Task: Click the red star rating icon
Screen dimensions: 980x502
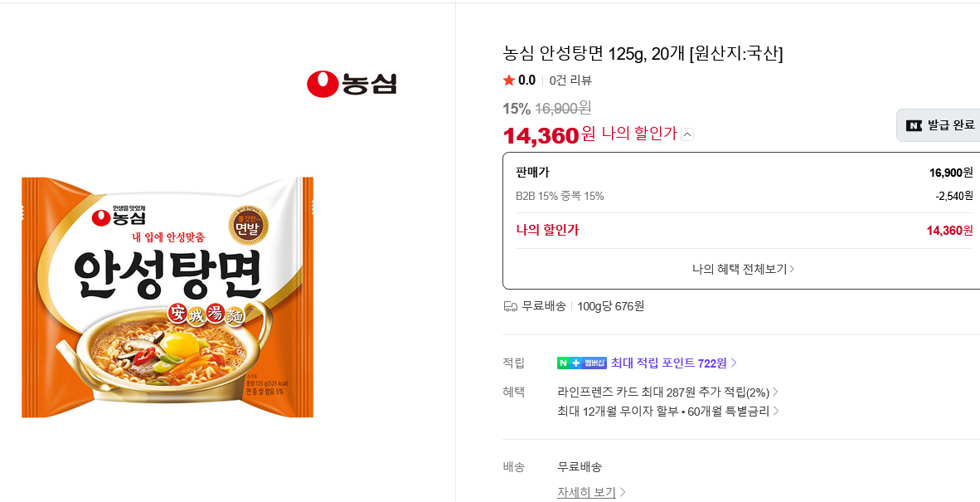Action: (509, 80)
